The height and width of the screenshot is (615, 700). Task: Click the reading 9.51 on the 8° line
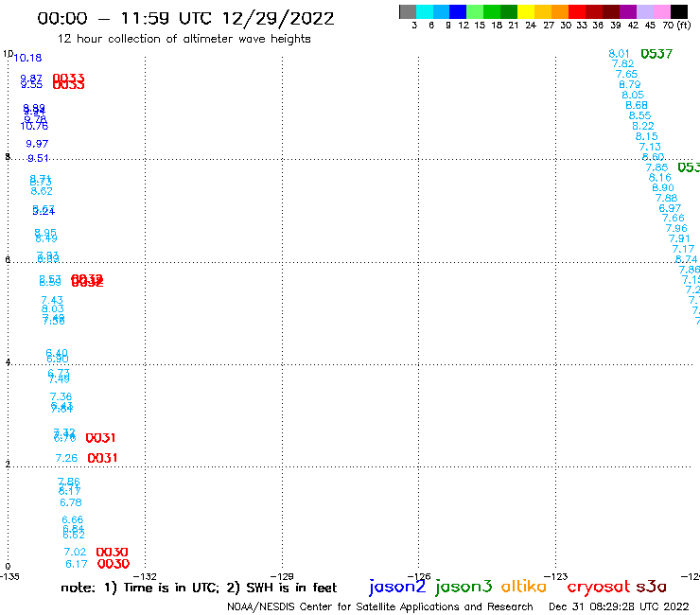38,158
